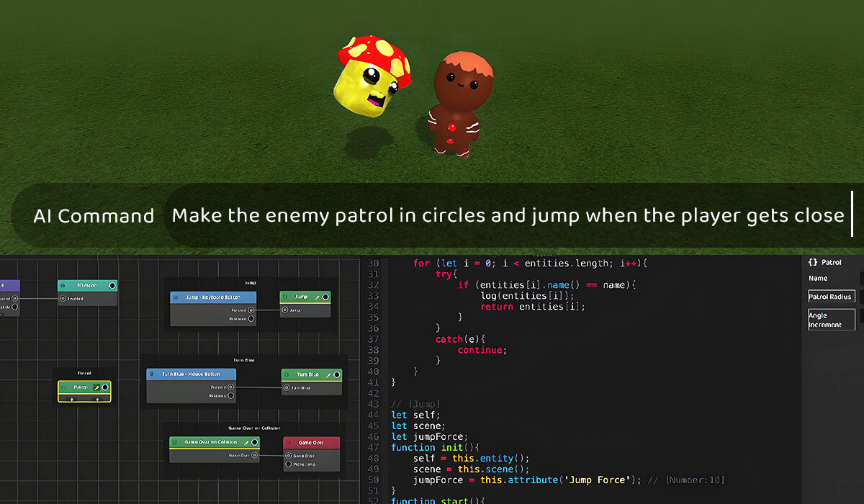Click the icon in the 3D Mode node header

pyautogui.click(x=63, y=285)
